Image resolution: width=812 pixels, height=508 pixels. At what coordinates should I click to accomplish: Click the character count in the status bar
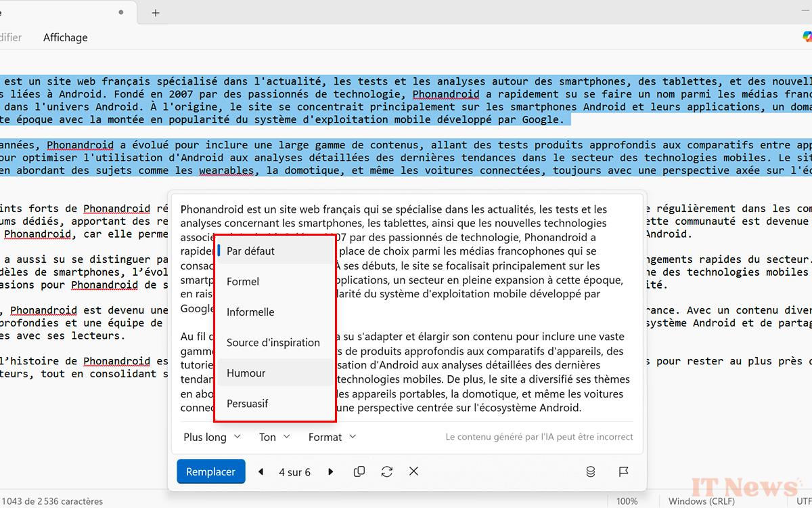tap(51, 501)
